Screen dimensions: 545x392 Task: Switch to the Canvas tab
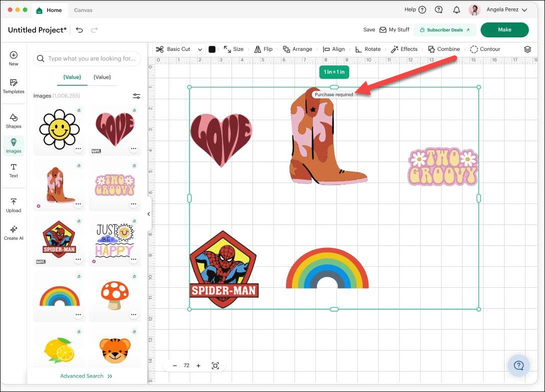[x=83, y=10]
